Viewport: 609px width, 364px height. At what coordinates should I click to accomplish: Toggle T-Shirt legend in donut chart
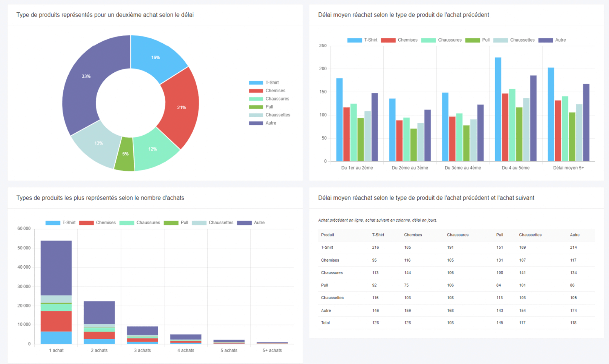[x=264, y=83]
